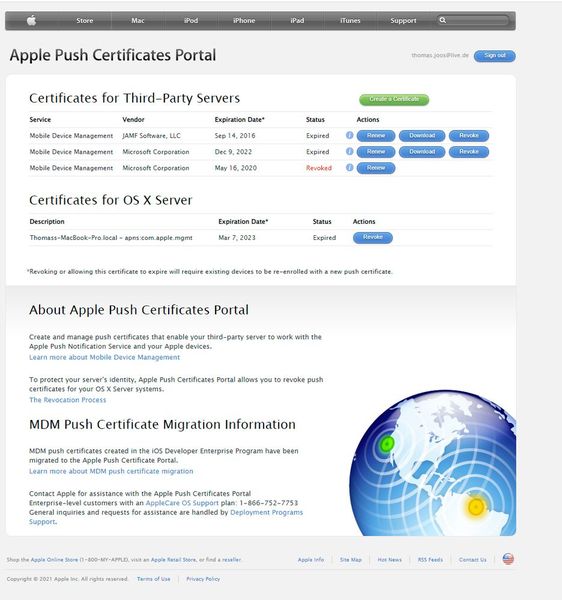Open Learn more about Mobile Device Management
The width and height of the screenshot is (562, 600).
pos(104,357)
